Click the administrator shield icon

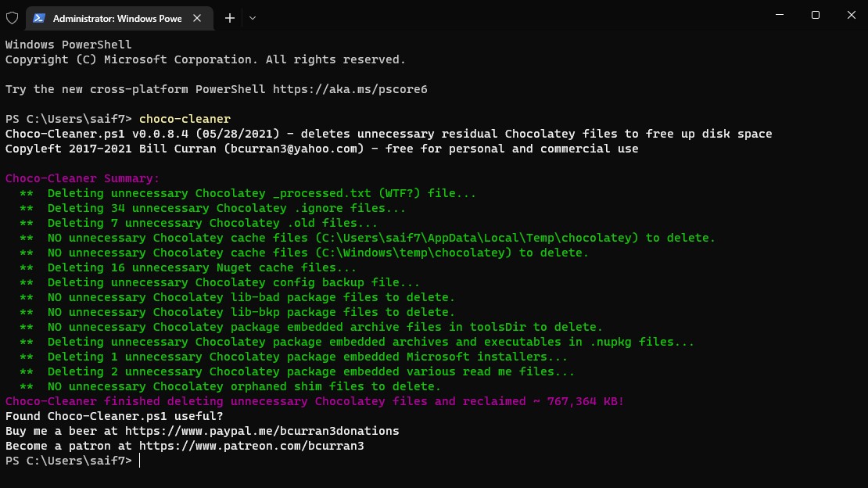12,17
